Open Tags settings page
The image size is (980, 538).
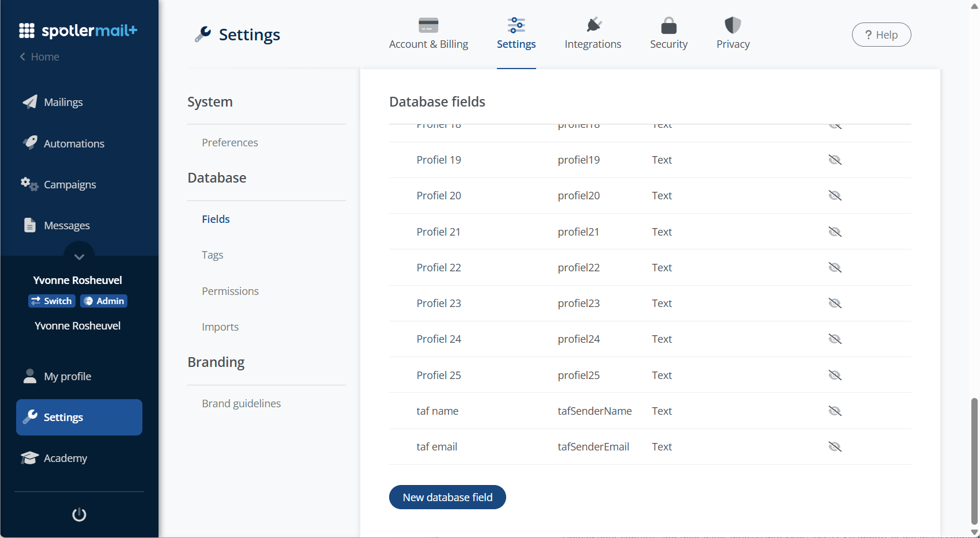(212, 255)
